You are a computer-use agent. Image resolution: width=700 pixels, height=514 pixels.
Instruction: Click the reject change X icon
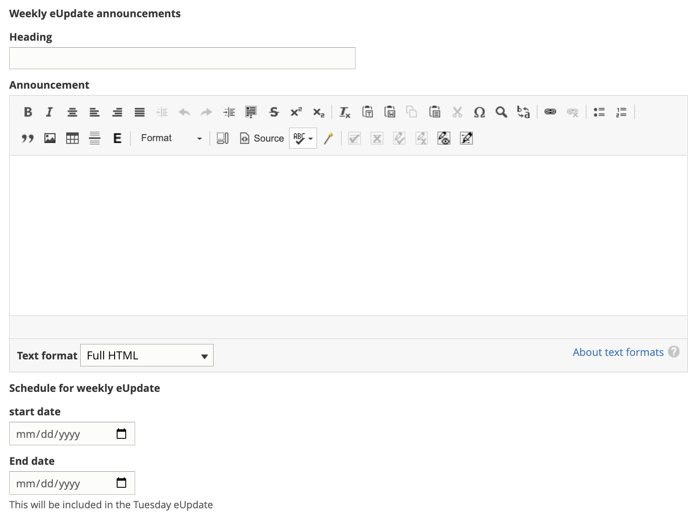tap(377, 138)
